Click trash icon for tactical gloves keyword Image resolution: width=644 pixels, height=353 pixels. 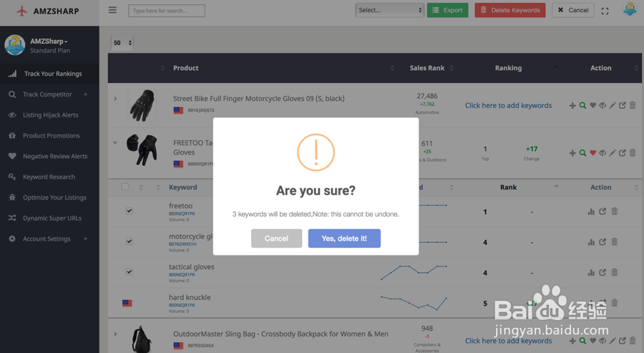(x=615, y=271)
